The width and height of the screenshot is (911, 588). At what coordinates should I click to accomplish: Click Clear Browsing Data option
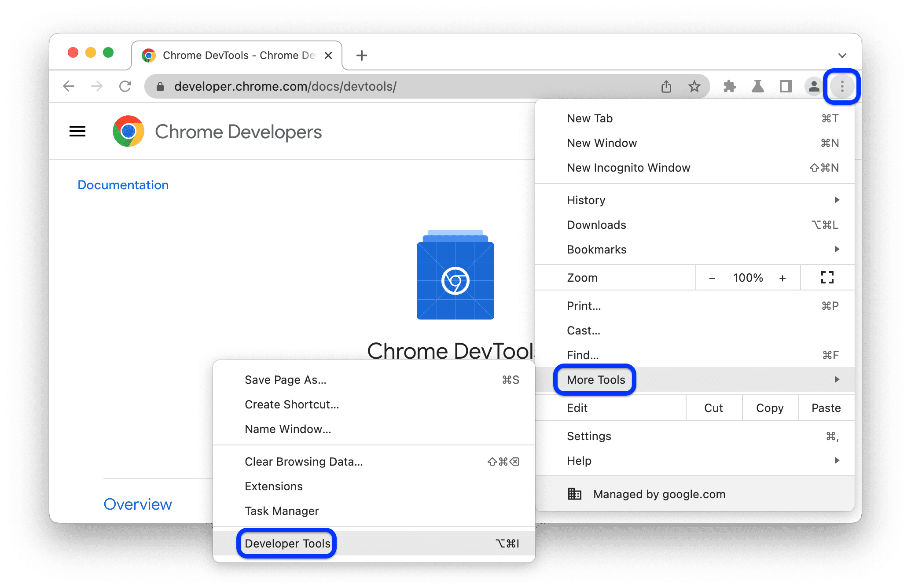(x=302, y=461)
